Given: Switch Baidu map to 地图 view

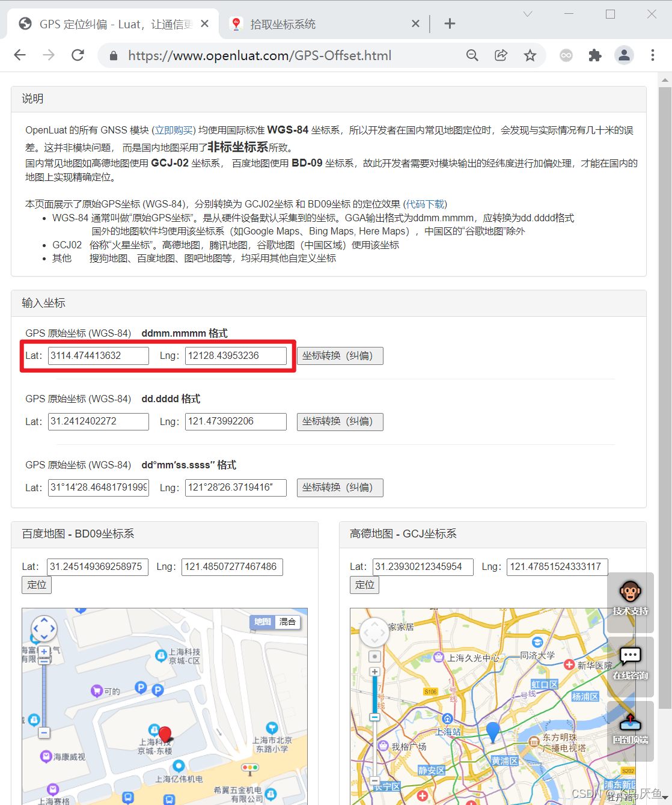Looking at the screenshot, I should pyautogui.click(x=263, y=622).
